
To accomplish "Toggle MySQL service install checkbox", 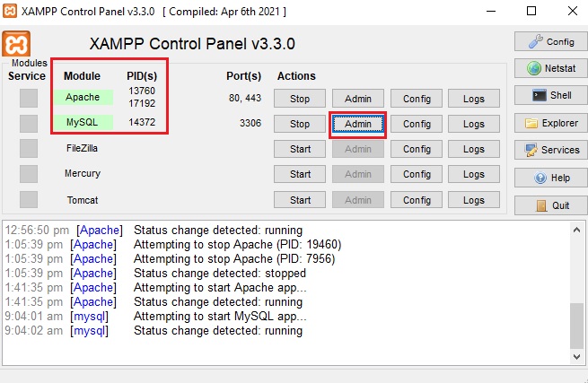I will [x=29, y=123].
